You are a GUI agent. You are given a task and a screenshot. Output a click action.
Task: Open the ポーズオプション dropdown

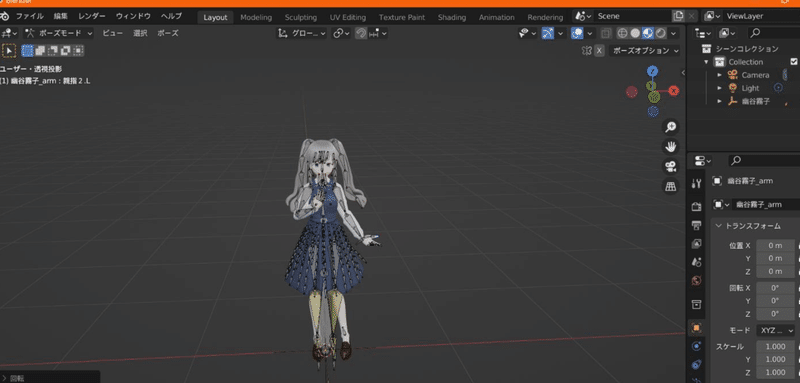pyautogui.click(x=645, y=50)
